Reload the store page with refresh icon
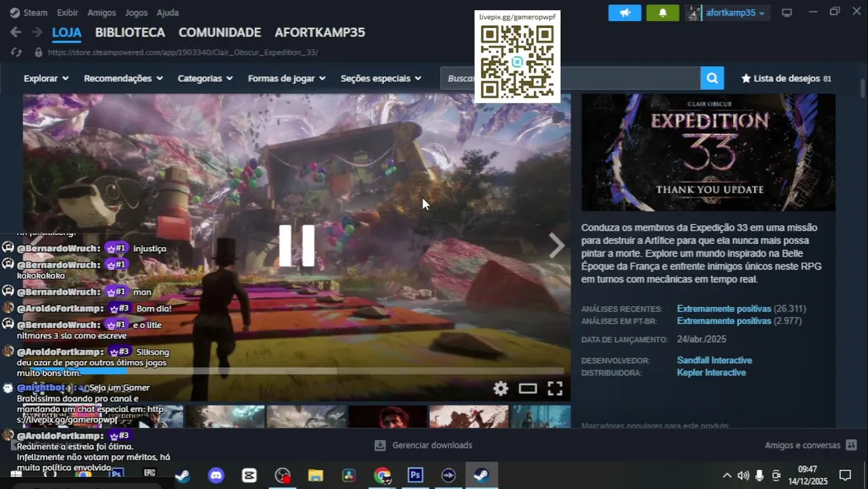Viewport: 868px width, 489px height. 16,52
